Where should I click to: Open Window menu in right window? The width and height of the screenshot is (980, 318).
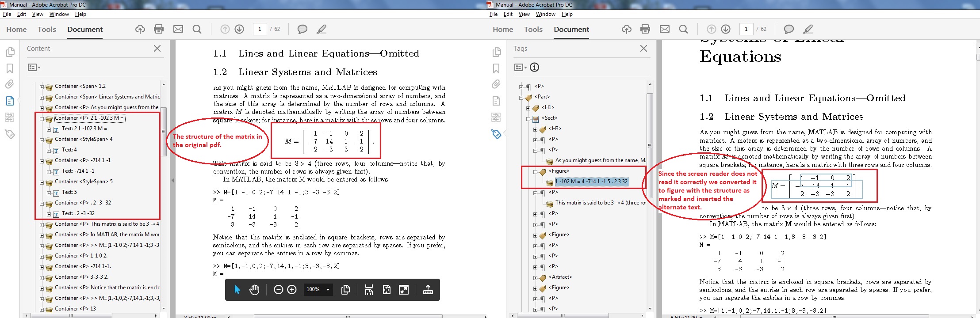(545, 14)
